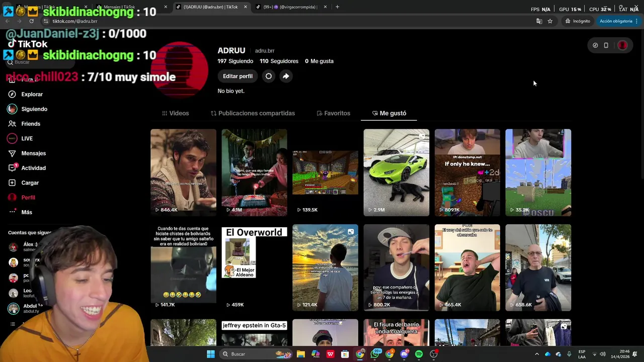Open the Minecraft video with 139.5K views
The height and width of the screenshot is (362, 644).
pos(325,172)
